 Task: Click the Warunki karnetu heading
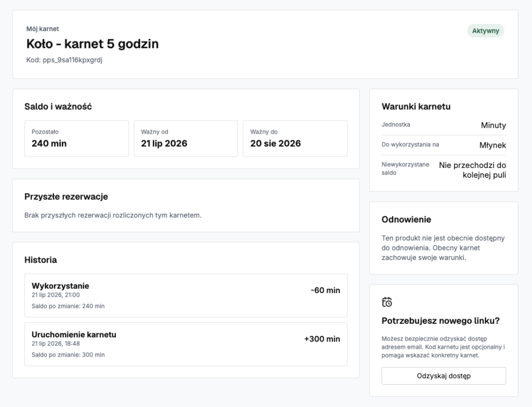coord(416,107)
